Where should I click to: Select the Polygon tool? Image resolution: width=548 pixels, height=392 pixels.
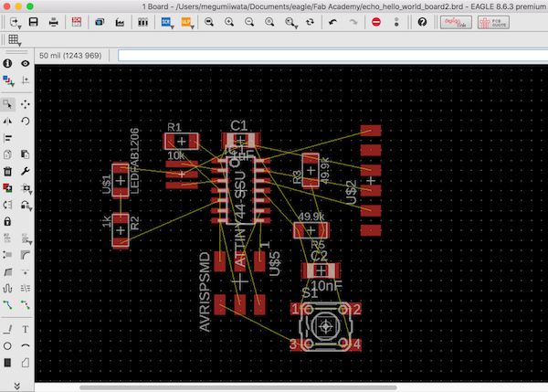(26, 363)
